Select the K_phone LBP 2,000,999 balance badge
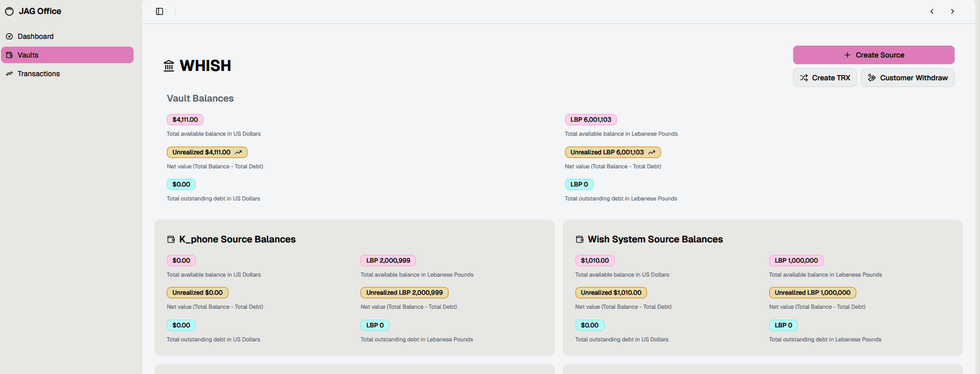The width and height of the screenshot is (980, 374). (x=388, y=261)
